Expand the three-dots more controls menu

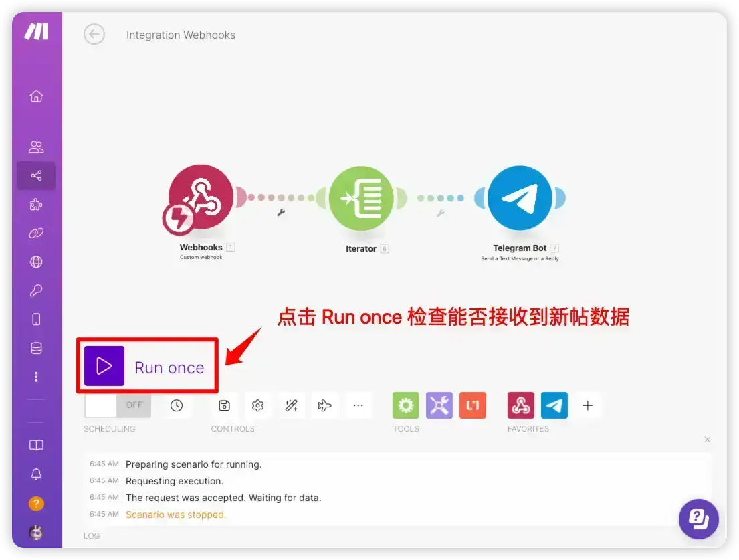click(358, 405)
